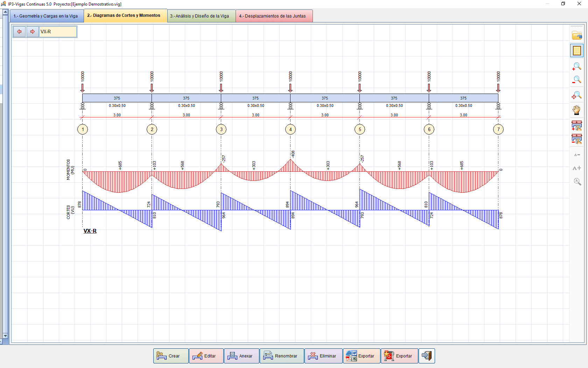Select the zoom out magnifier tool
This screenshot has height=368, width=588.
(577, 80)
